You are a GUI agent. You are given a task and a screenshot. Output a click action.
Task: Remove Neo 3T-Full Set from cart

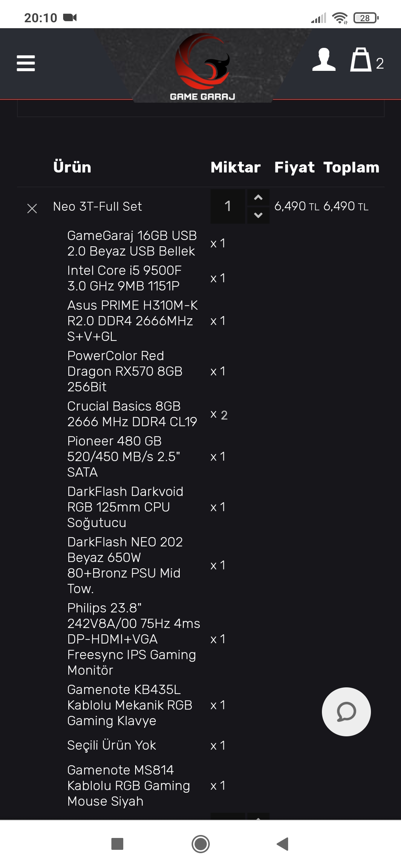tap(32, 208)
